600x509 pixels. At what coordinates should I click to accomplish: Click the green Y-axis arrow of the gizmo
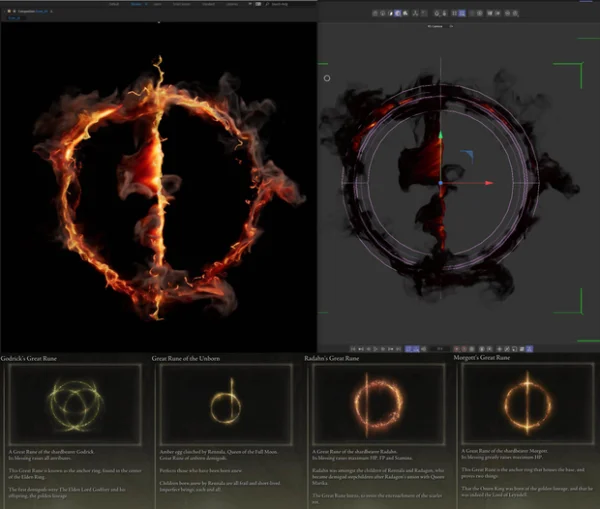(440, 135)
